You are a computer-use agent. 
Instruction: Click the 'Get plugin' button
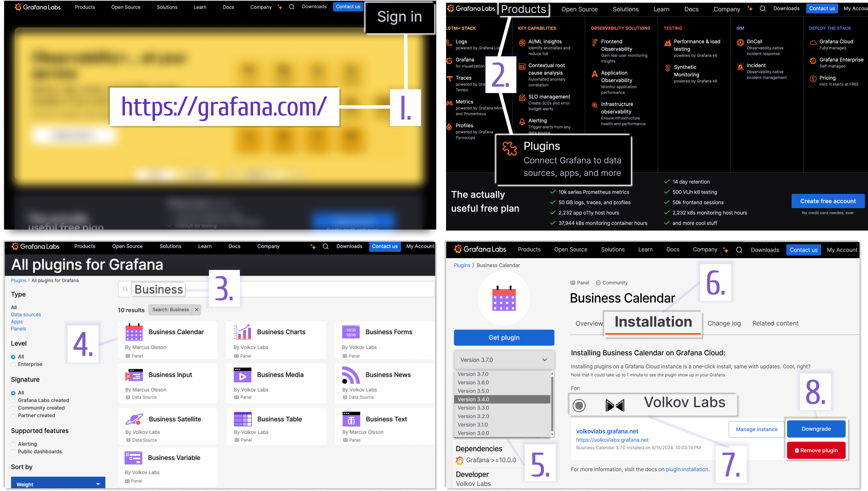click(503, 337)
